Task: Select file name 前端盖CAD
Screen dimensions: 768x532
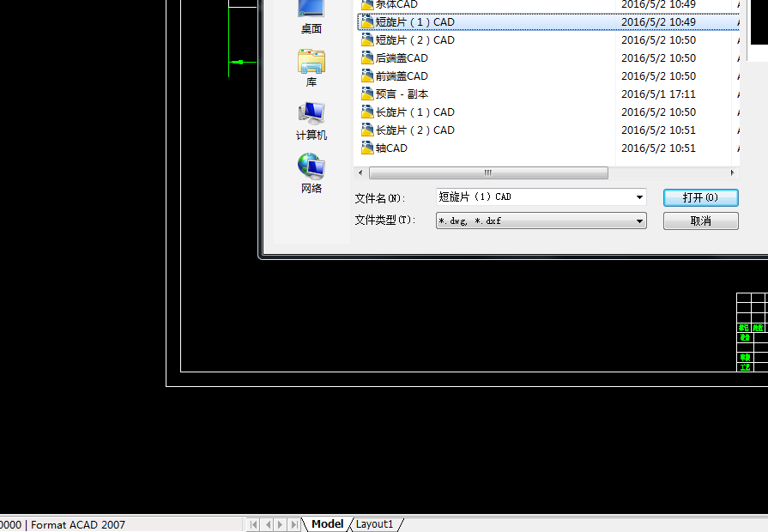Action: click(402, 76)
